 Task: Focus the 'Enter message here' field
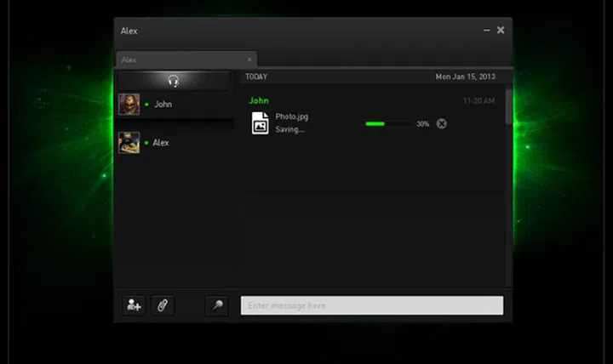click(371, 305)
